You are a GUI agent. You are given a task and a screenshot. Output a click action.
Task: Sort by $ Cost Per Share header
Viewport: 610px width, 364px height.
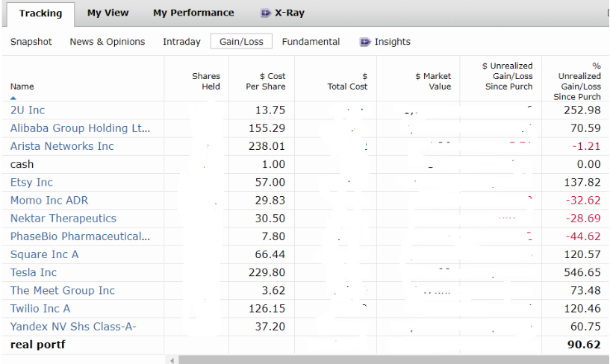(265, 81)
